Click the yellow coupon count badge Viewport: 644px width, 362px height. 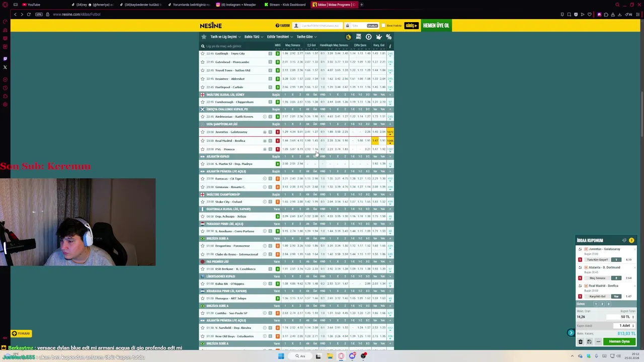(x=631, y=240)
